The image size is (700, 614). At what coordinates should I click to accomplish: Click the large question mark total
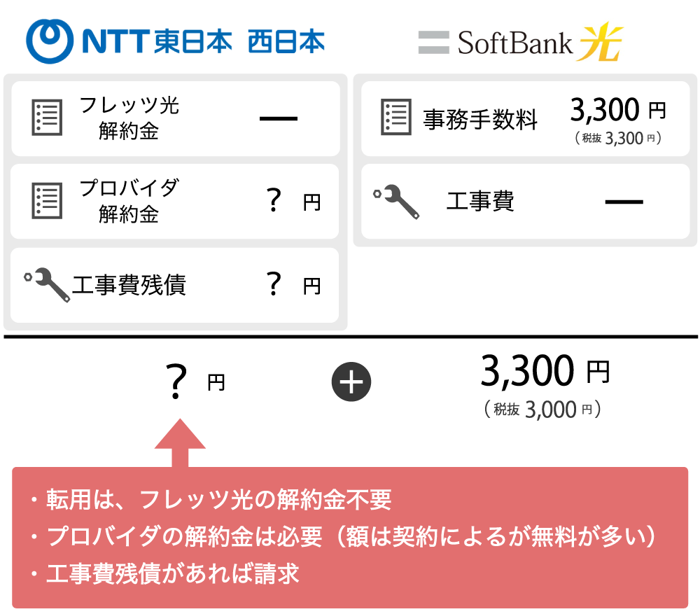[x=178, y=382]
